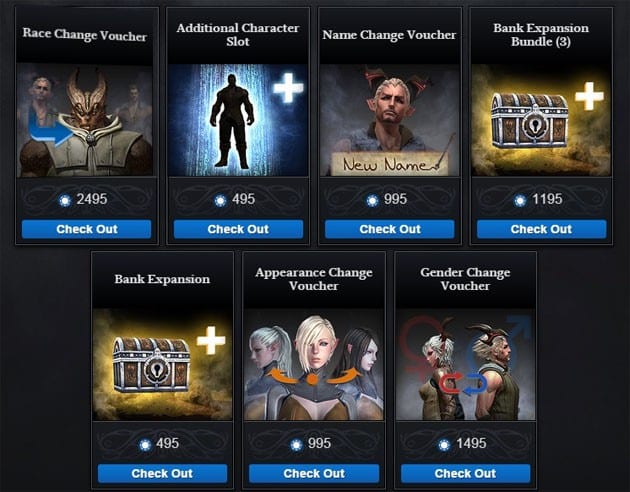Viewport: 630px width, 492px height.
Task: Click the Race Change Voucher artwork
Action: 85,120
